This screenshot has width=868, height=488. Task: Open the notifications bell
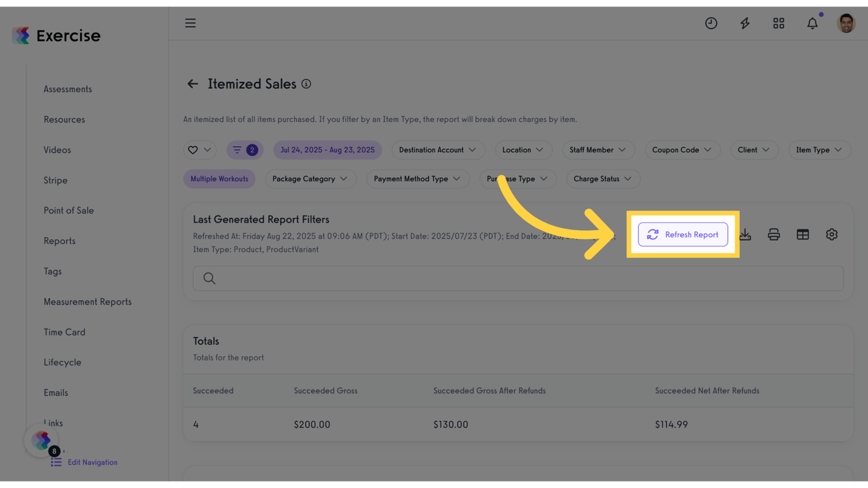coord(812,24)
